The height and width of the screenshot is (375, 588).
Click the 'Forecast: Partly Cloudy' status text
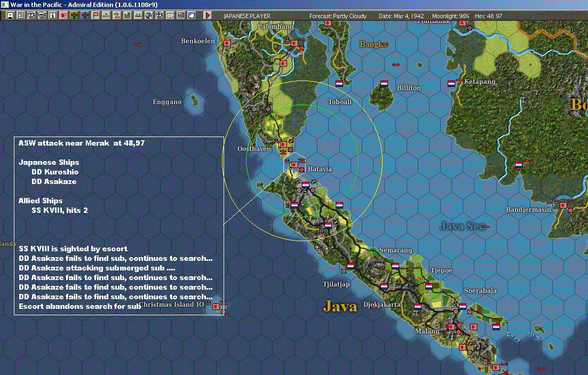point(338,16)
